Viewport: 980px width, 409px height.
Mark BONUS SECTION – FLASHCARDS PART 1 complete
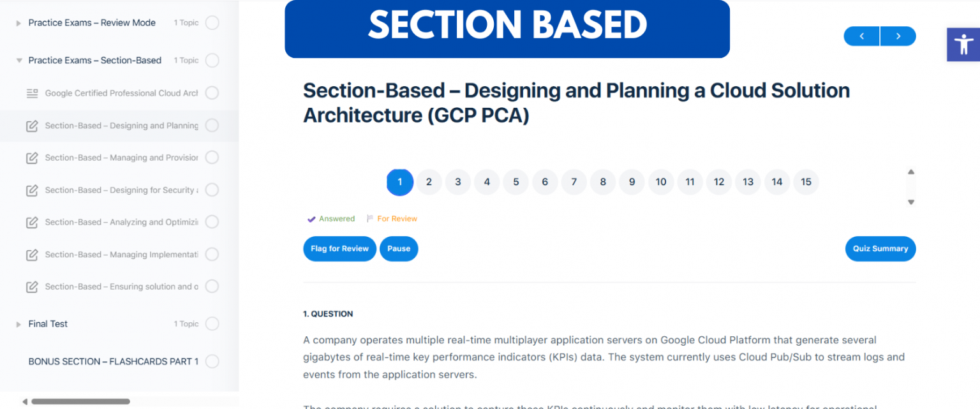pos(211,361)
